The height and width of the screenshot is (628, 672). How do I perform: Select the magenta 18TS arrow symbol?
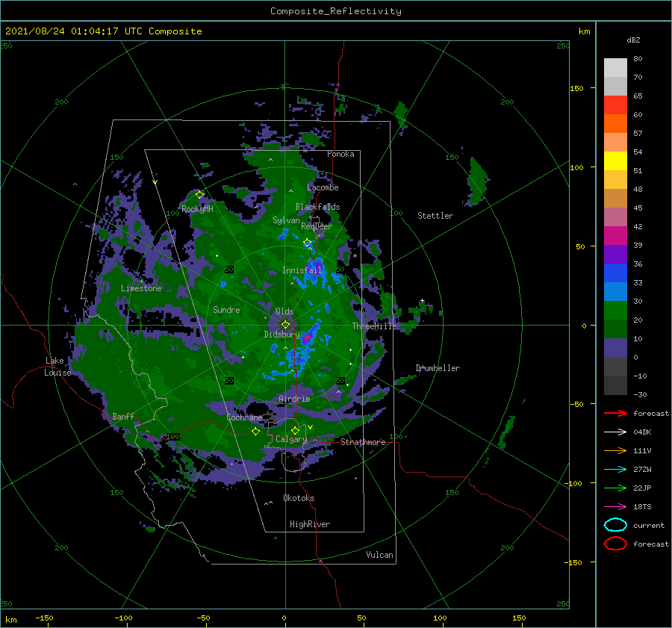coord(615,507)
